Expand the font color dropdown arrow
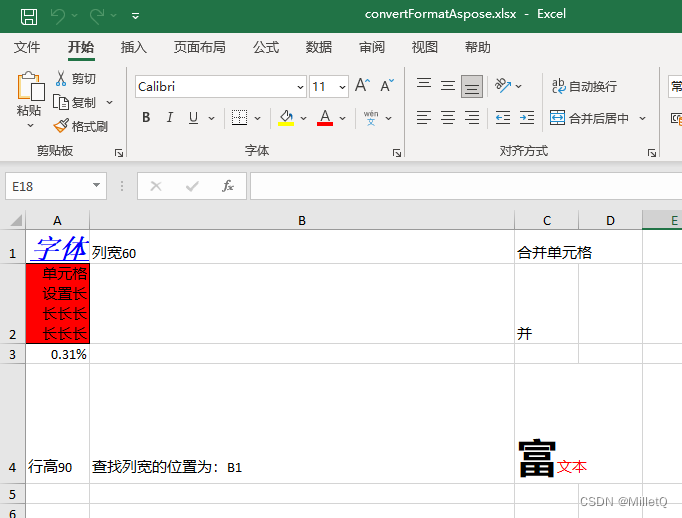The image size is (682, 518). tap(343, 118)
